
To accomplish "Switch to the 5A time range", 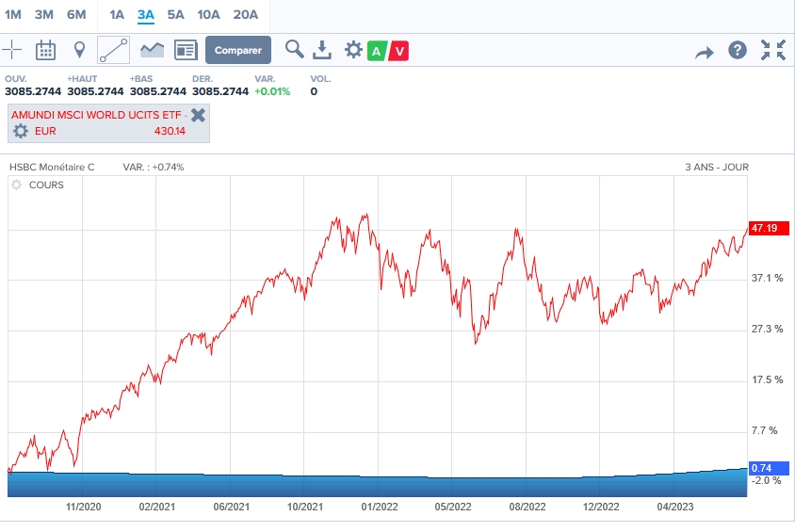I will click(x=176, y=14).
